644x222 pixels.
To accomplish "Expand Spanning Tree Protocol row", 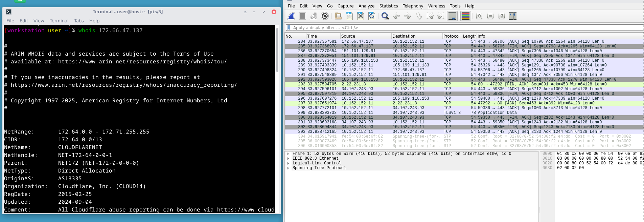I will tap(288, 168).
